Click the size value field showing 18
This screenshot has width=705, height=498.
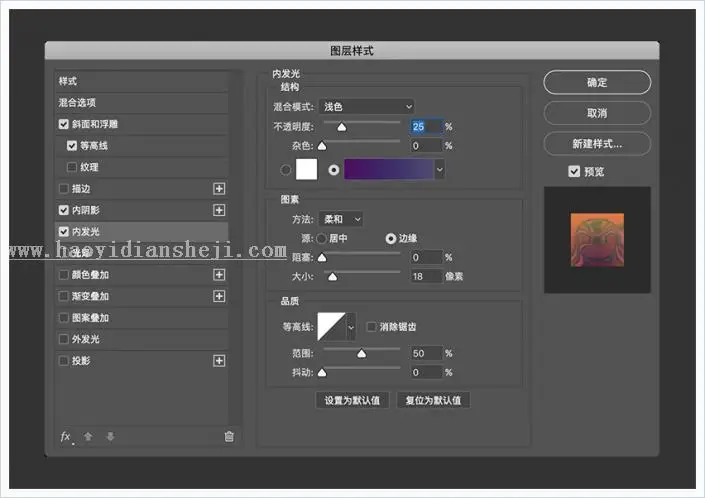(x=426, y=276)
